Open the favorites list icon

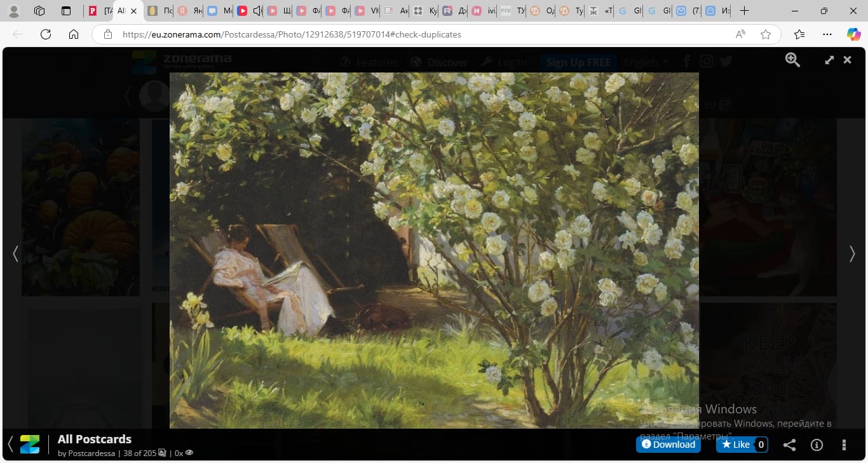pyautogui.click(x=799, y=34)
